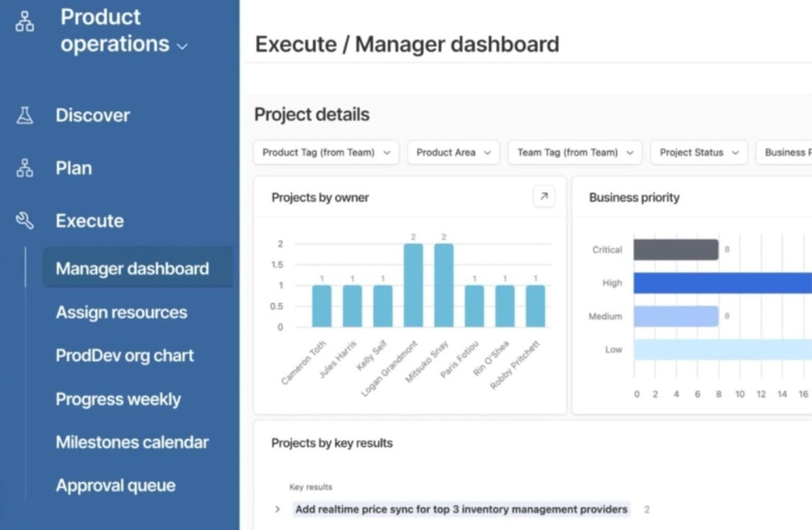Click the Plan hierarchy icon

tap(24, 168)
